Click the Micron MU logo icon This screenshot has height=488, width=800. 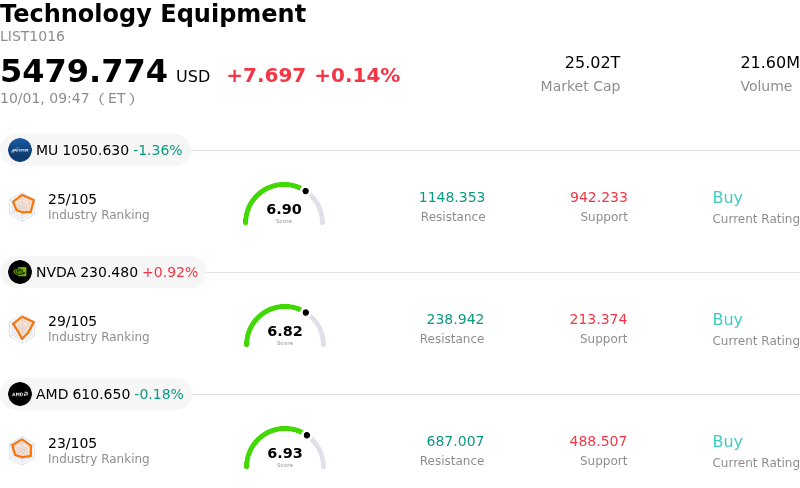pyautogui.click(x=20, y=150)
